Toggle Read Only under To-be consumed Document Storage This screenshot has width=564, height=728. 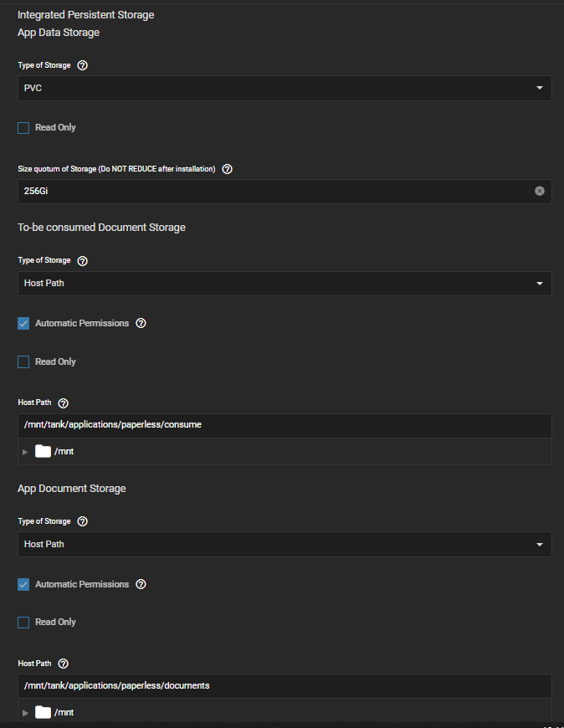pyautogui.click(x=23, y=361)
